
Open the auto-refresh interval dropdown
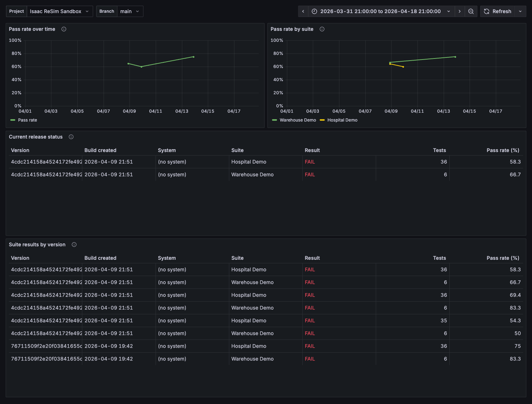[x=520, y=11]
